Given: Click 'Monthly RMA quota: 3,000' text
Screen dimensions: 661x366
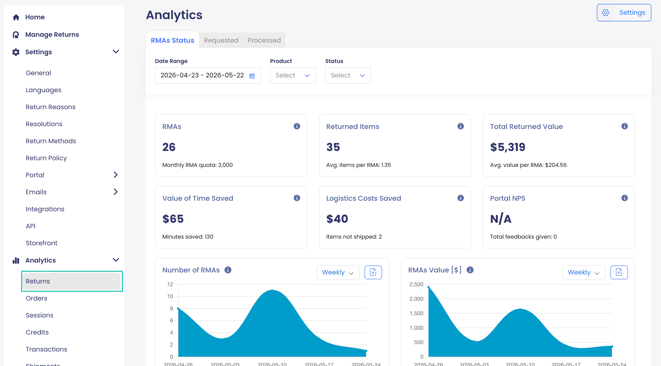Looking at the screenshot, I should coord(198,165).
